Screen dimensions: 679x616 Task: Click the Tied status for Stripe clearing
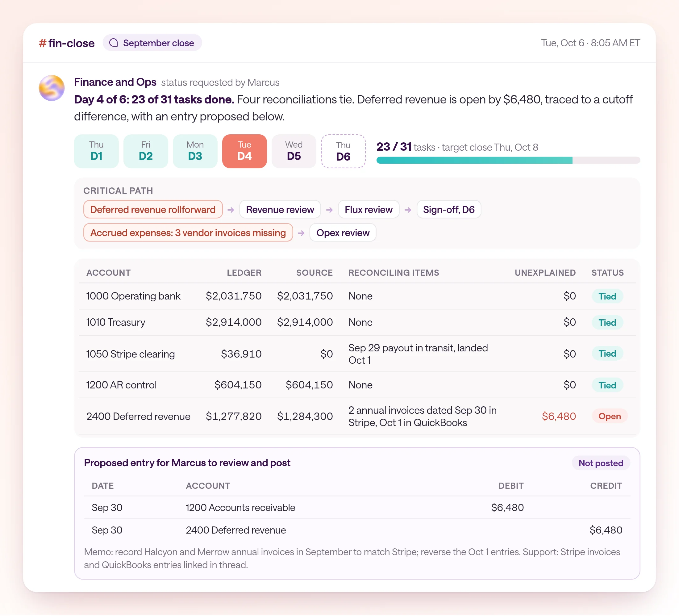(x=607, y=354)
